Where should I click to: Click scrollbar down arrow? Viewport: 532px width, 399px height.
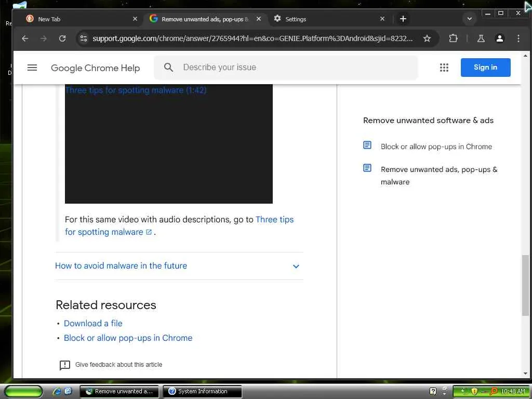(x=525, y=374)
